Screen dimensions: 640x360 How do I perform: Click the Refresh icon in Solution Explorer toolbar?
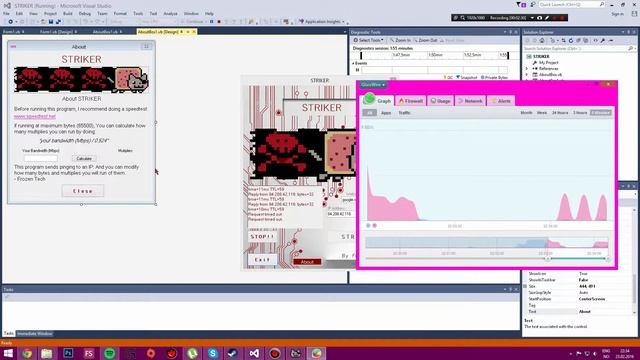pyautogui.click(x=571, y=40)
